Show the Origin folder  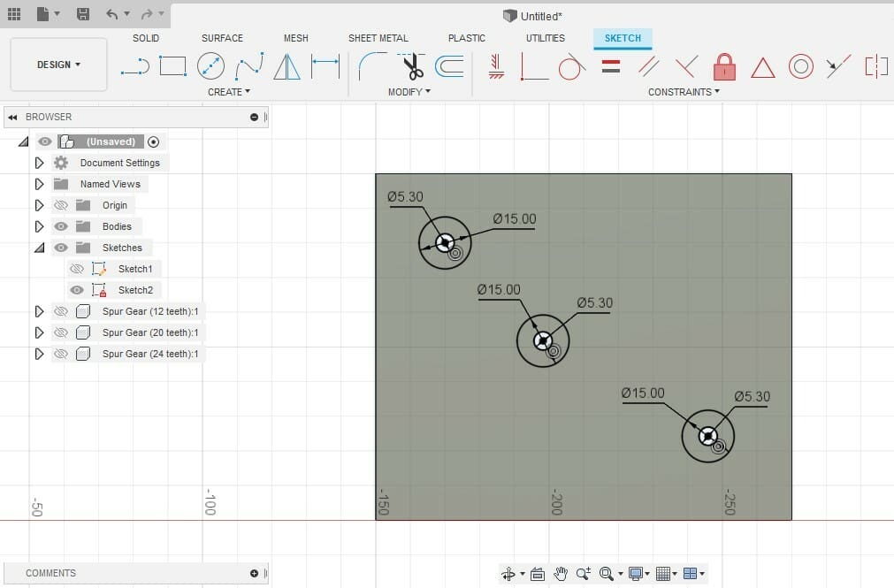pyautogui.click(x=61, y=205)
